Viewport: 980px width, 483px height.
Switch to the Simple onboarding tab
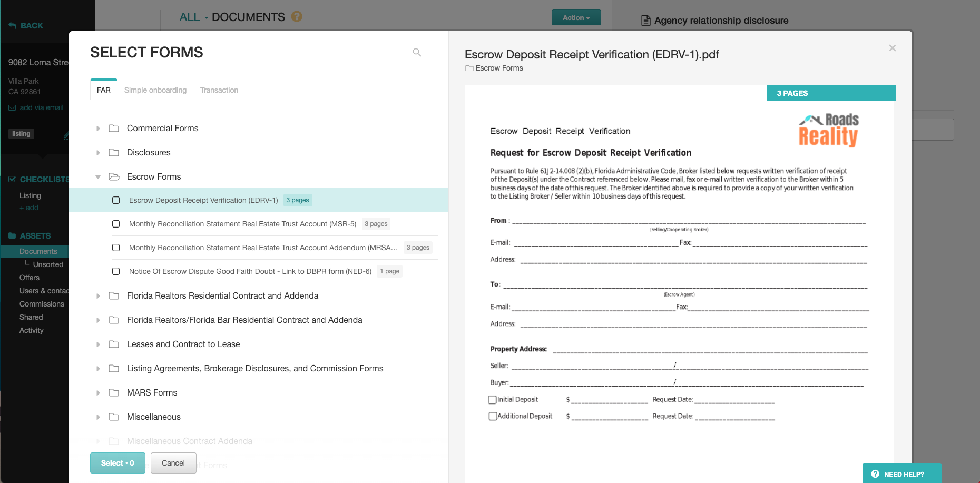tap(155, 90)
